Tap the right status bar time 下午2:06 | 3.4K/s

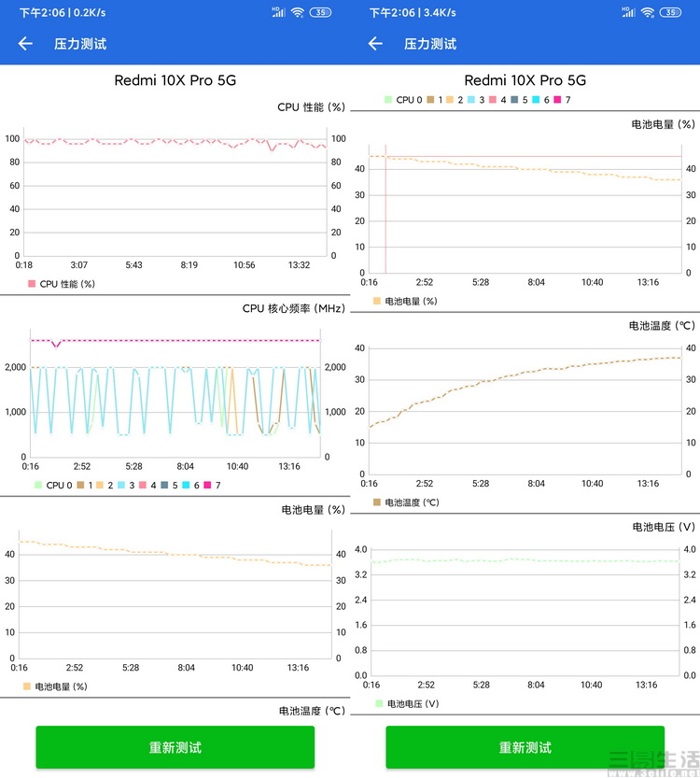413,13
